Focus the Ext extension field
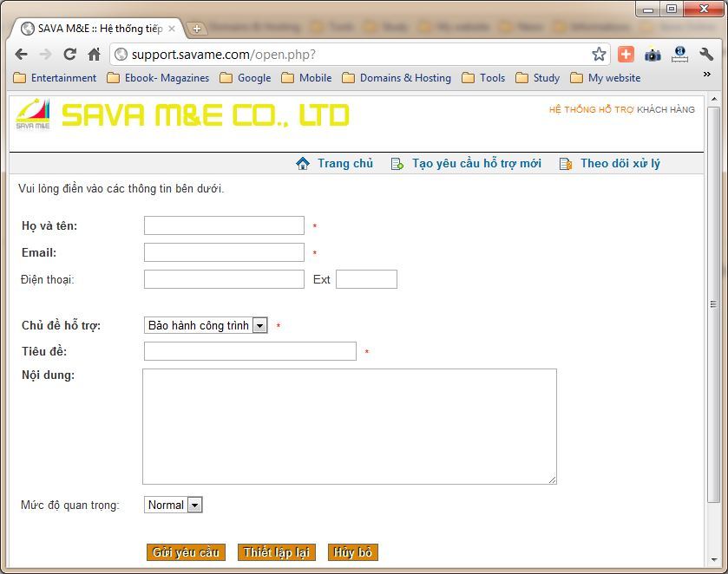The height and width of the screenshot is (574, 728). coord(366,279)
